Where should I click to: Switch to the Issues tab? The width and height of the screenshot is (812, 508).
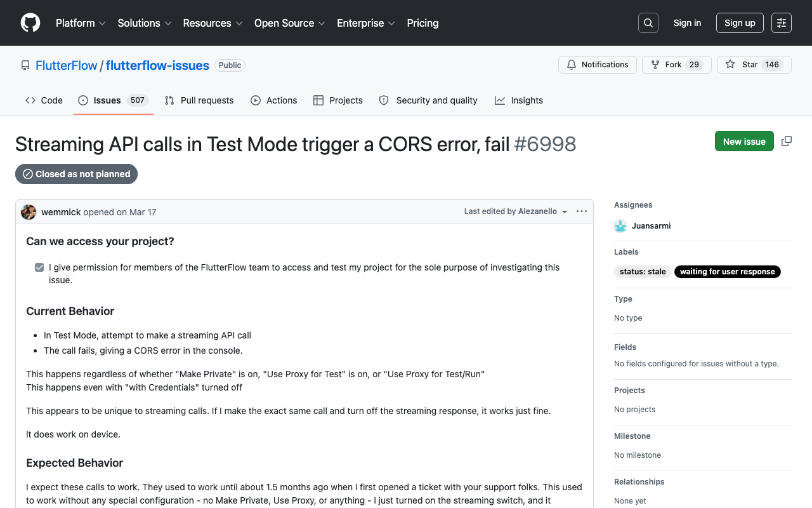(x=114, y=100)
